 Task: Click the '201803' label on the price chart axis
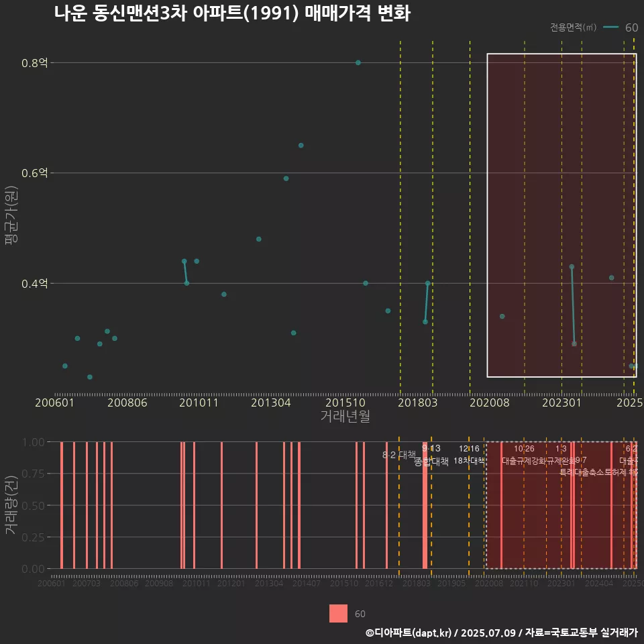pos(417,402)
